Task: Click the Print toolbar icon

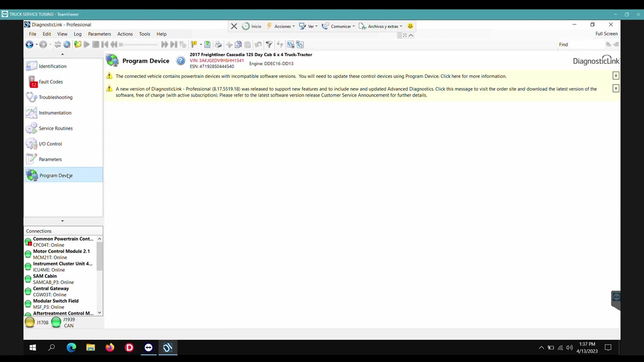Action: tap(218, 45)
